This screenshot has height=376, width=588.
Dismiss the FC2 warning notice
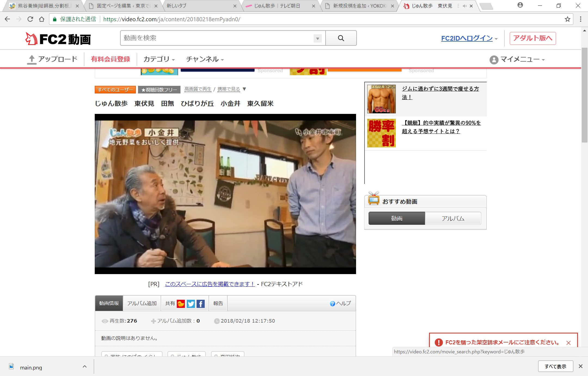[x=568, y=343]
